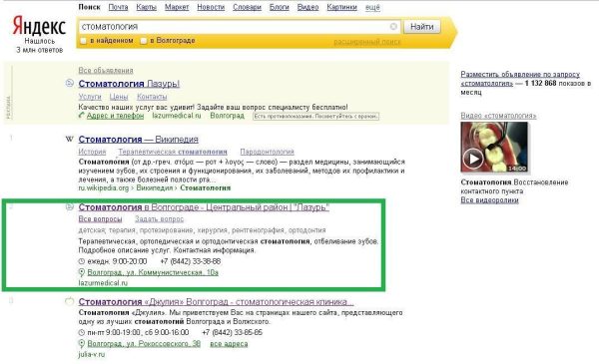Click the История sublink under Wikipedia
599x364 pixels.
[92, 152]
